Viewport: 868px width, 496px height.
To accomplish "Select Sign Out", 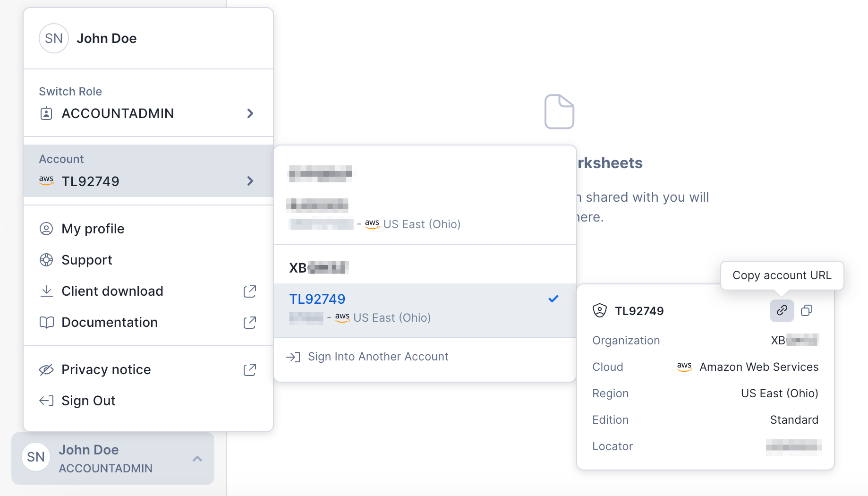I will 148,401.
